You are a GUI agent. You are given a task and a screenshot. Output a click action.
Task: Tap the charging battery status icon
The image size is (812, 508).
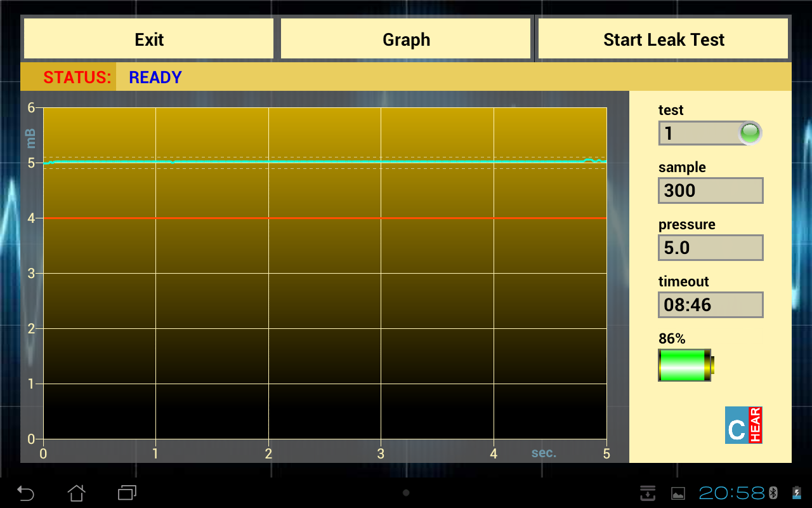[797, 493]
